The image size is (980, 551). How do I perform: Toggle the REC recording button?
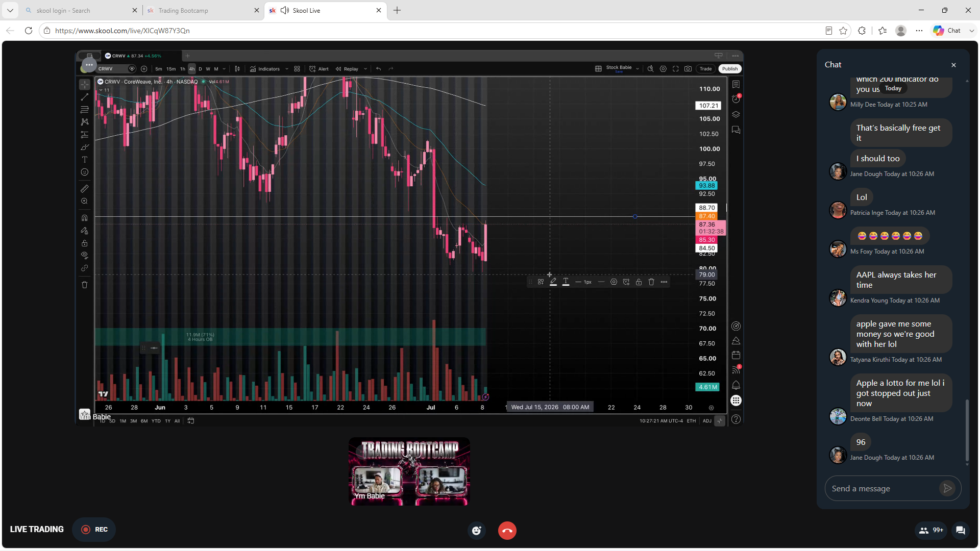pyautogui.click(x=94, y=530)
